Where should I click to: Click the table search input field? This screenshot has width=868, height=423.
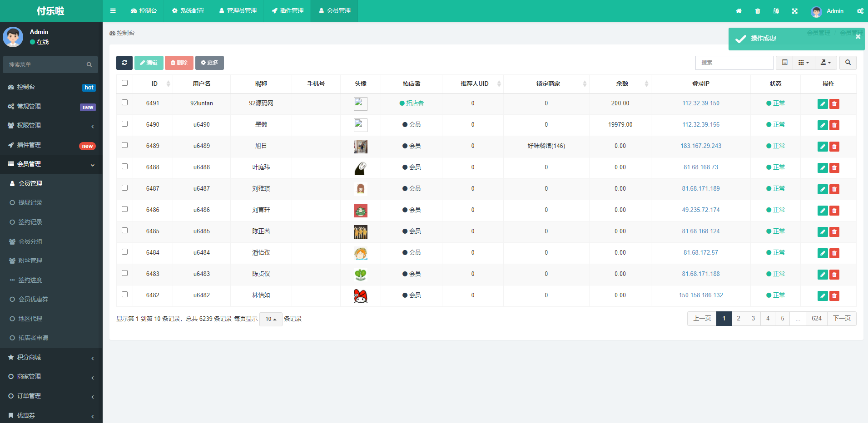click(x=734, y=63)
